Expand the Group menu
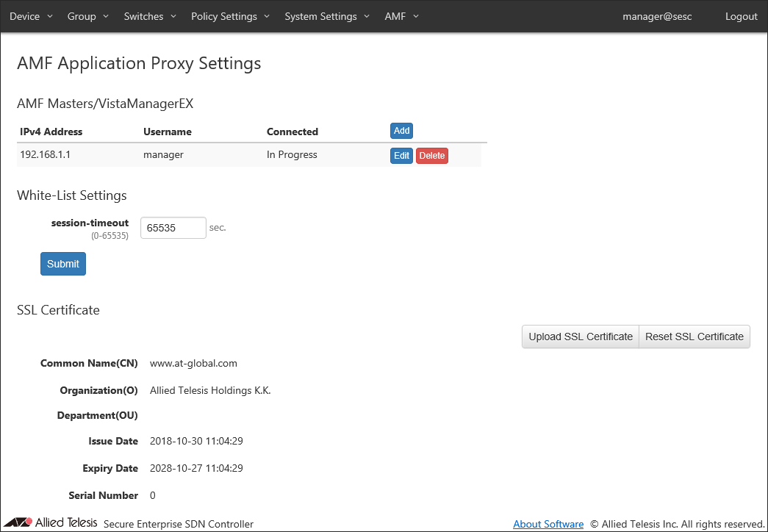 (87, 16)
